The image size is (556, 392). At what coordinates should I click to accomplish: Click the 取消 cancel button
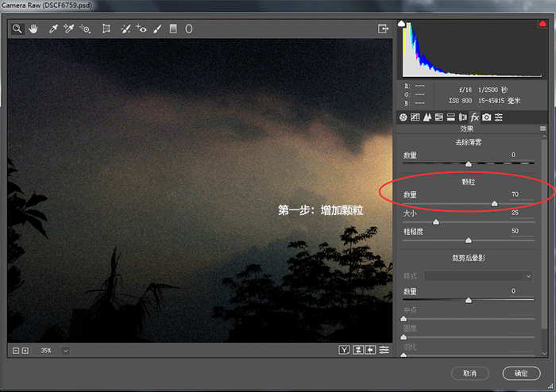click(x=470, y=373)
